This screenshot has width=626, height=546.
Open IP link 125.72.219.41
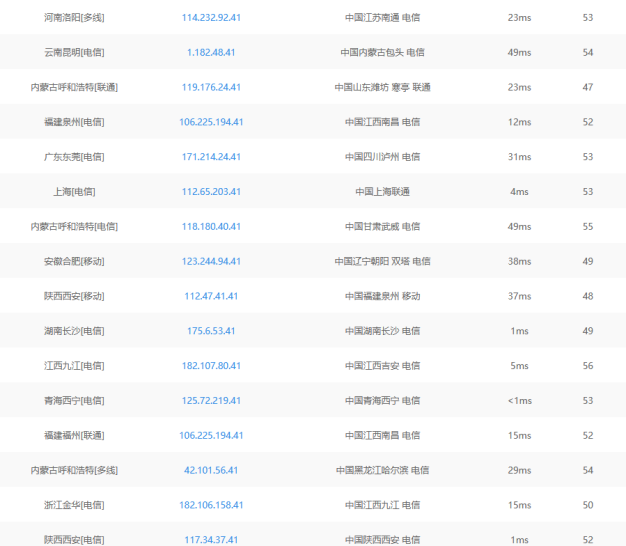point(211,400)
